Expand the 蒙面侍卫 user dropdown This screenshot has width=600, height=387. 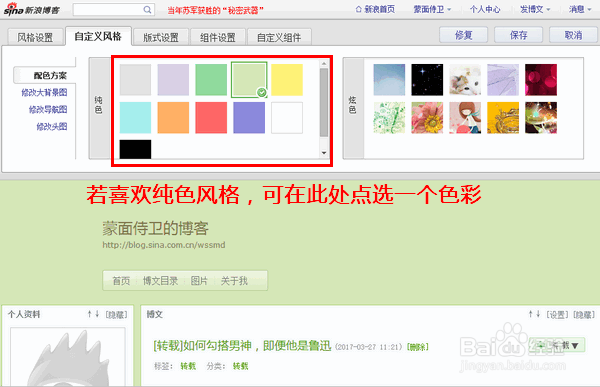coord(432,9)
